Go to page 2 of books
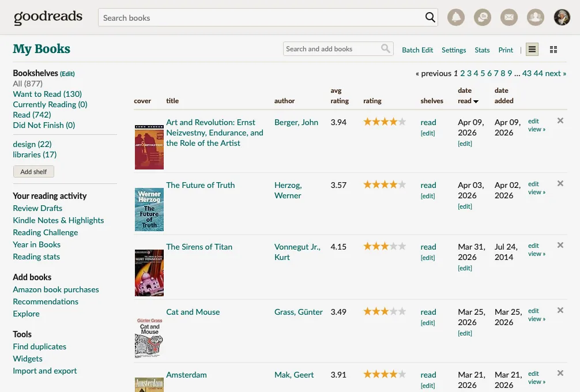The image size is (580, 392). (x=462, y=73)
